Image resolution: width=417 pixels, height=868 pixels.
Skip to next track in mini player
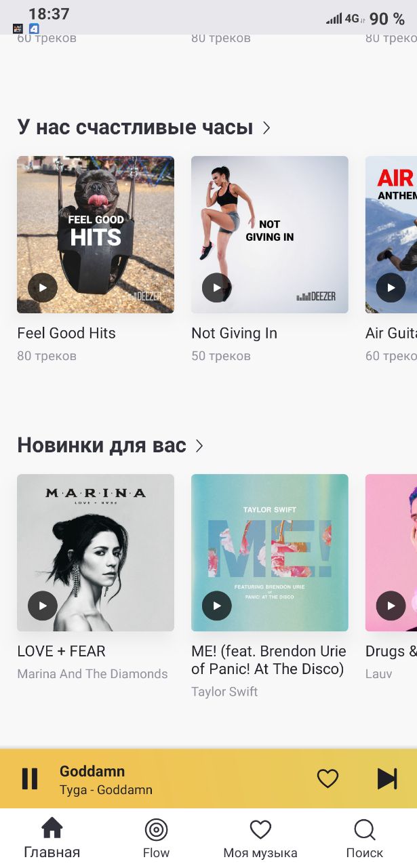tap(387, 778)
